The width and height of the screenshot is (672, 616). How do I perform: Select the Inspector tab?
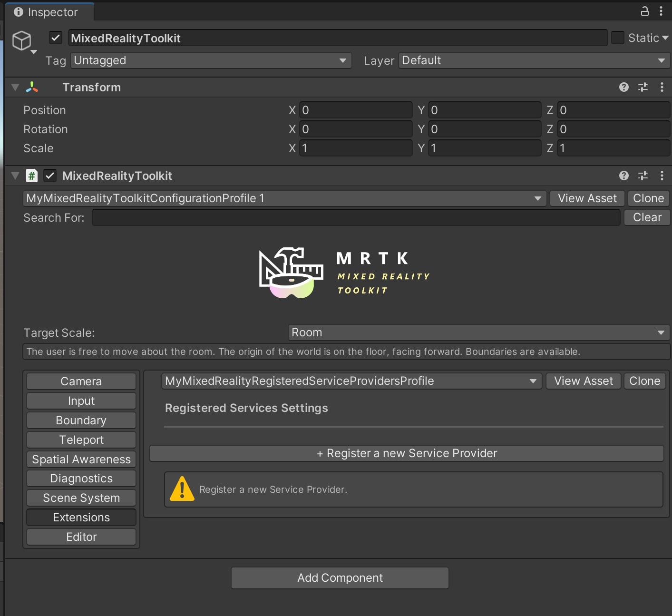coord(49,12)
